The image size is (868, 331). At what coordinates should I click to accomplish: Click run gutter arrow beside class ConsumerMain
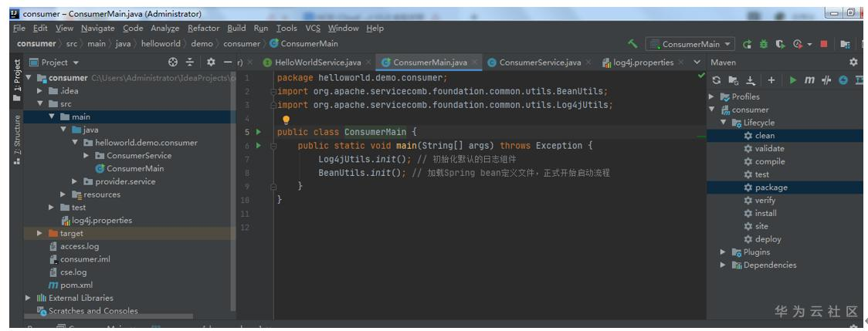pos(259,132)
